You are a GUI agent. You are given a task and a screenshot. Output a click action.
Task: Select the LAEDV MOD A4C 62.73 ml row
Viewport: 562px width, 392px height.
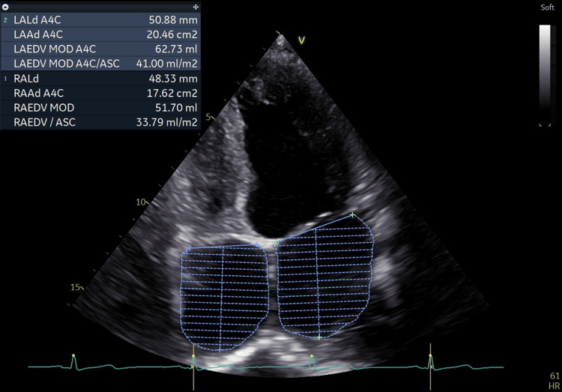[x=100, y=49]
